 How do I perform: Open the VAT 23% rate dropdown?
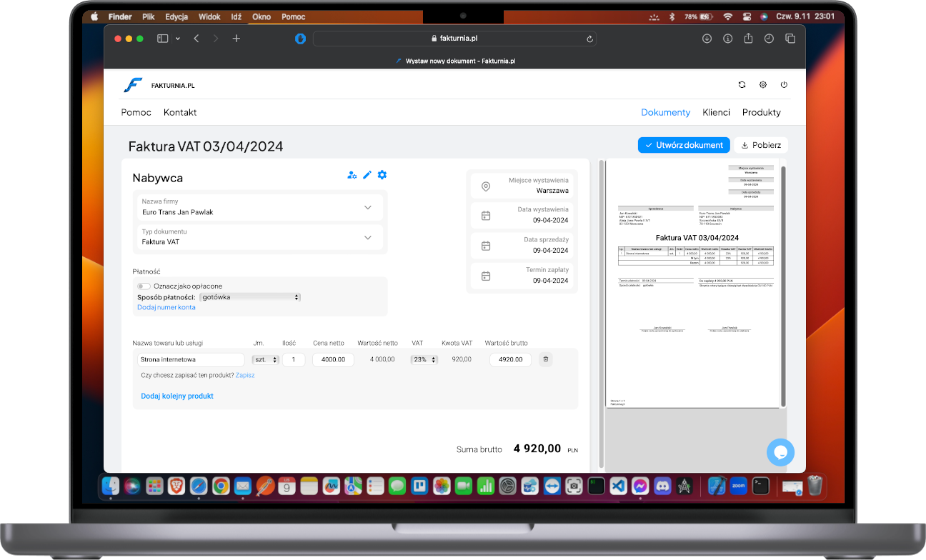[423, 360]
